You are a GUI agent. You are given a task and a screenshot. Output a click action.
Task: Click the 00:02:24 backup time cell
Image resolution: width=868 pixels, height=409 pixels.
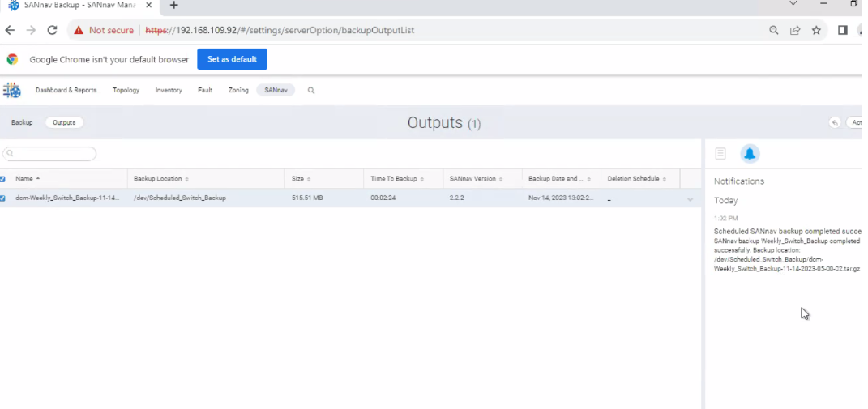tap(383, 198)
